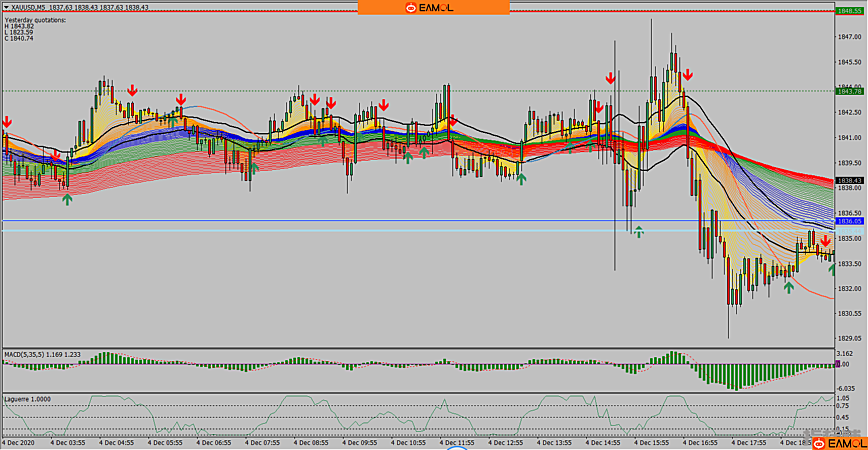Open the EAMOL logo in bottom-right corner

(x=840, y=444)
